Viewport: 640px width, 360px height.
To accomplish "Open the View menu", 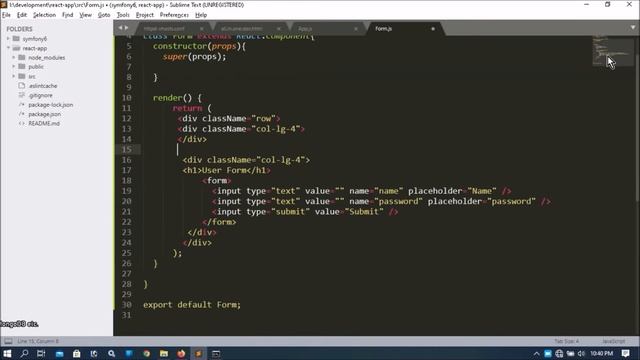I will (85, 15).
